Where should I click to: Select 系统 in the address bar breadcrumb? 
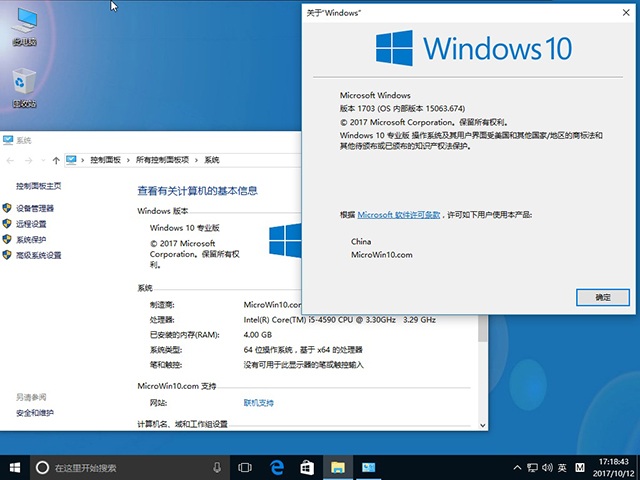pyautogui.click(x=212, y=160)
